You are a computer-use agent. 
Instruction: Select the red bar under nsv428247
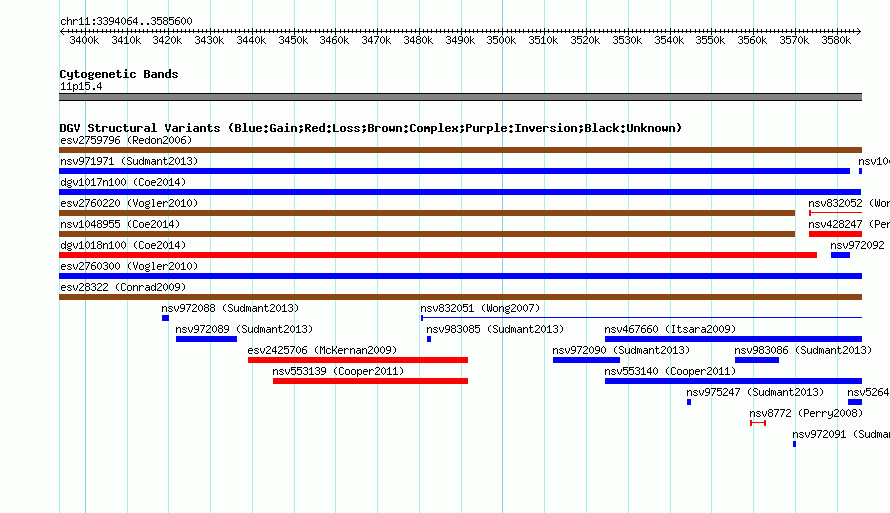click(835, 234)
